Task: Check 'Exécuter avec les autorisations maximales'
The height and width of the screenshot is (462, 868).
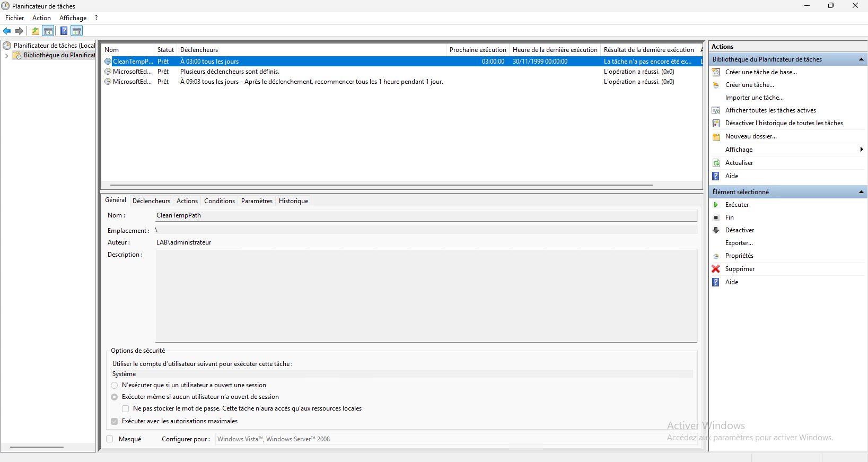Action: (x=115, y=422)
